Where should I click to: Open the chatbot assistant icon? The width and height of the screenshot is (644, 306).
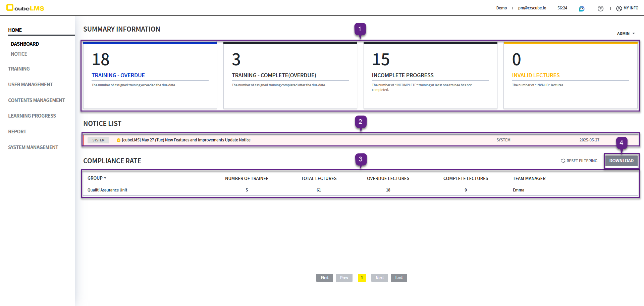[x=582, y=8]
